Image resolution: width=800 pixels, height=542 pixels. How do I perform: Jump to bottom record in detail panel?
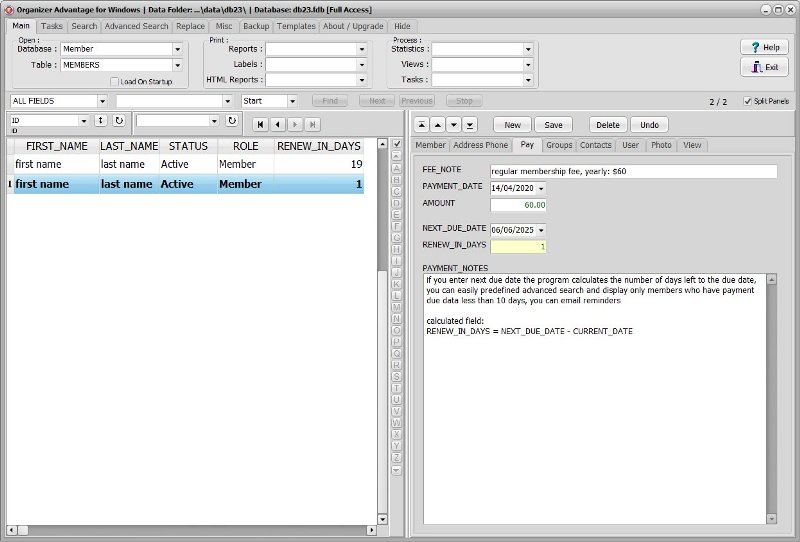(x=469, y=125)
